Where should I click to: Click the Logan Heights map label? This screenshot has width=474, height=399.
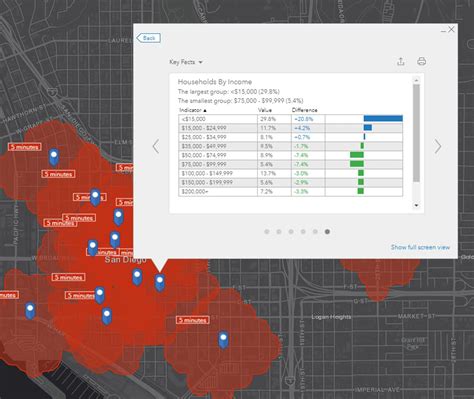[x=331, y=317]
